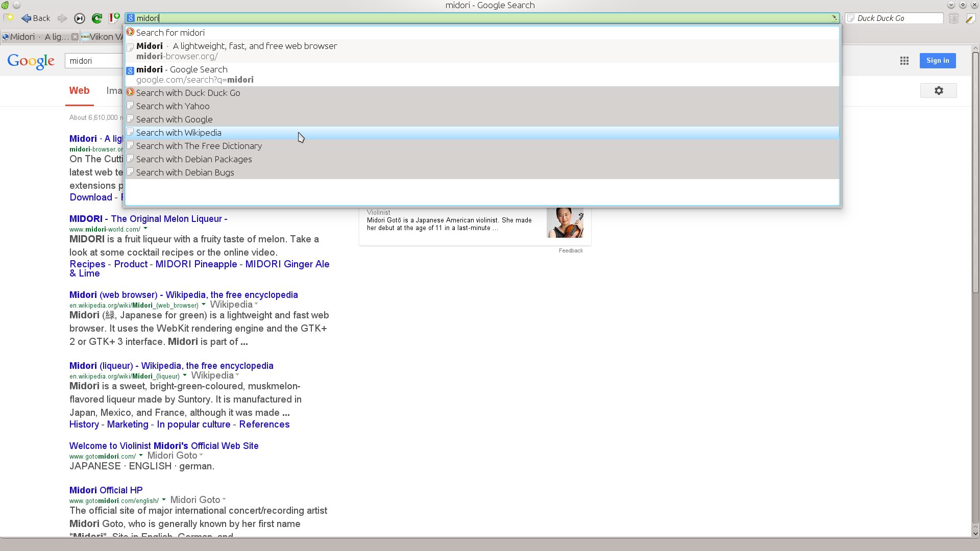Select the Web search tab
The width and height of the screenshot is (980, 551).
pyautogui.click(x=79, y=91)
